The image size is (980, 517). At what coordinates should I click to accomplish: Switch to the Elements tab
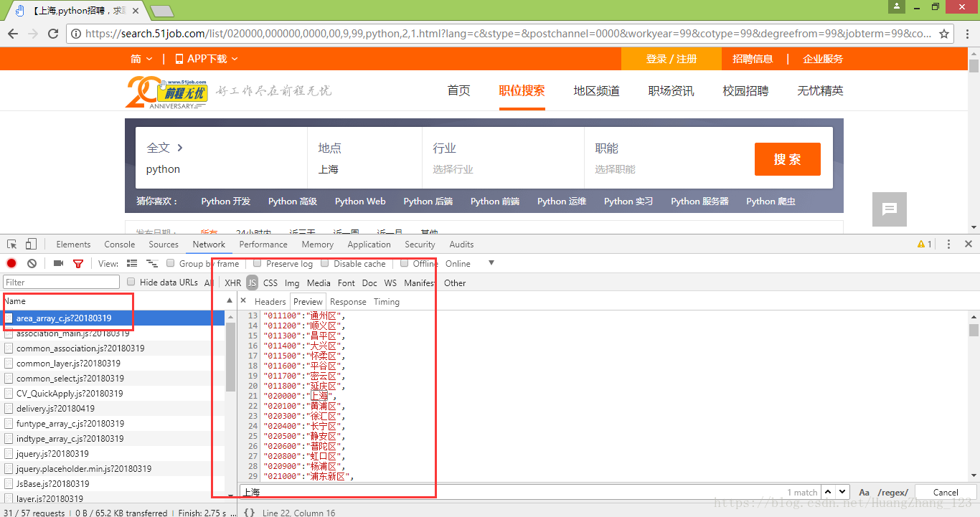[x=73, y=245]
